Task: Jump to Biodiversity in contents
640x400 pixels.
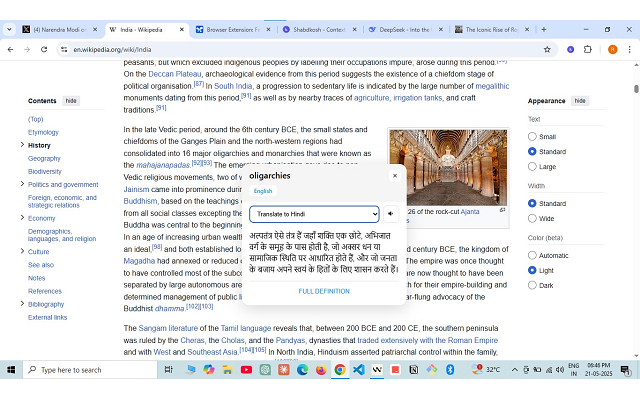Action: pos(45,171)
